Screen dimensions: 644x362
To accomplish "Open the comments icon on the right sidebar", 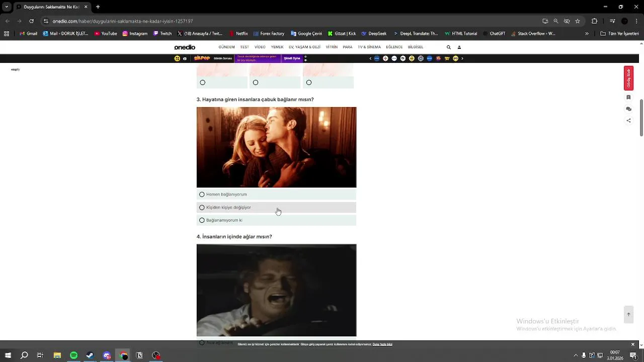I will pyautogui.click(x=628, y=109).
